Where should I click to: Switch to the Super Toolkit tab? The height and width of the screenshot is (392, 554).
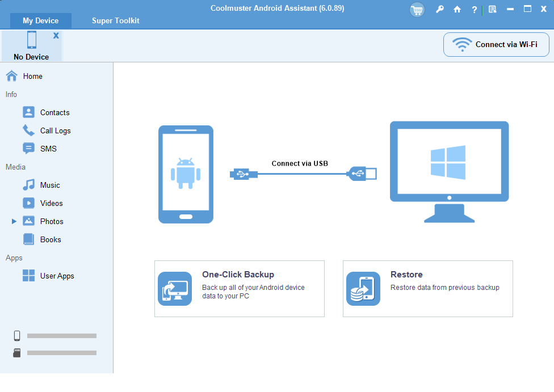(115, 20)
